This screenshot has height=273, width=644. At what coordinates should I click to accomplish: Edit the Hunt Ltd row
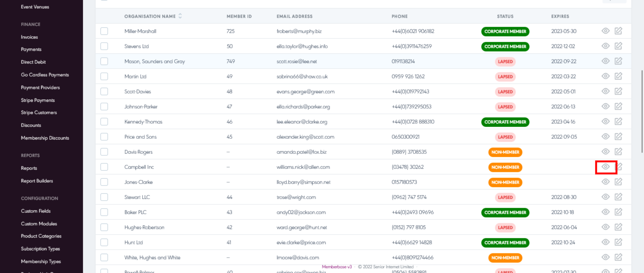(x=618, y=242)
